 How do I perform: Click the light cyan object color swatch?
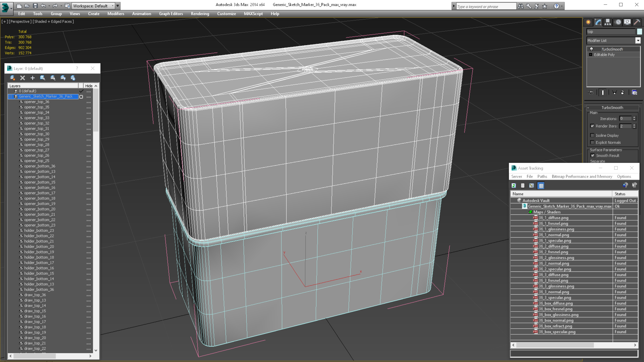[x=640, y=32]
